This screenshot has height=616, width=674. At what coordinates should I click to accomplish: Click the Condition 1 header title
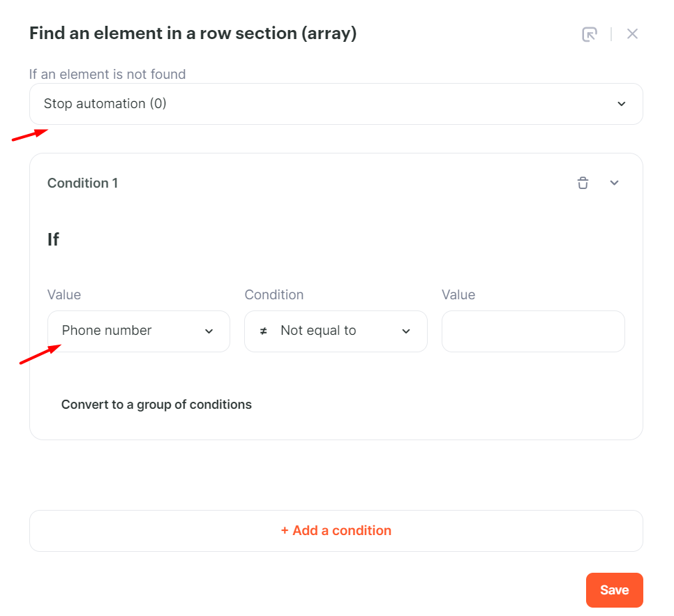pos(82,183)
